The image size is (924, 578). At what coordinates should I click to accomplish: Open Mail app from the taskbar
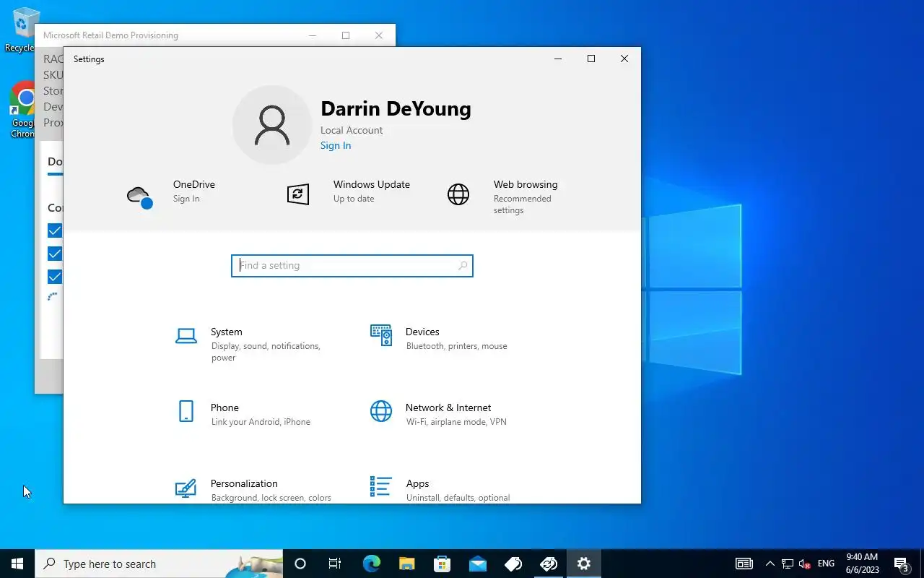(477, 564)
